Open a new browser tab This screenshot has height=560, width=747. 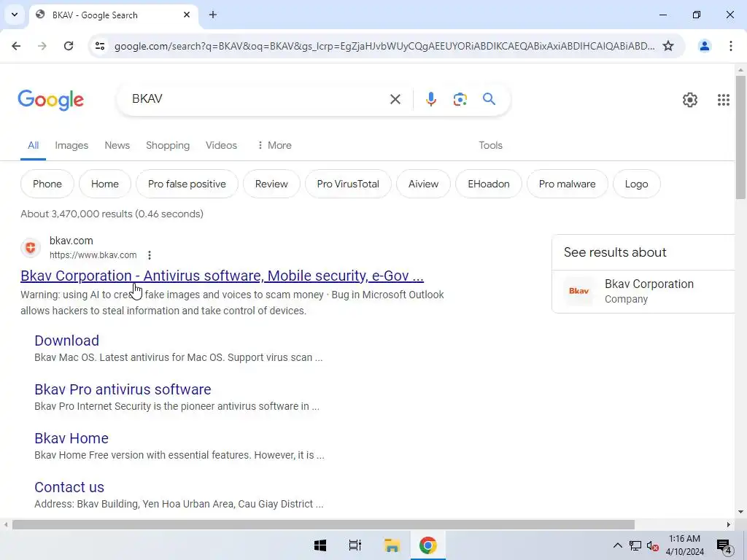(x=213, y=15)
